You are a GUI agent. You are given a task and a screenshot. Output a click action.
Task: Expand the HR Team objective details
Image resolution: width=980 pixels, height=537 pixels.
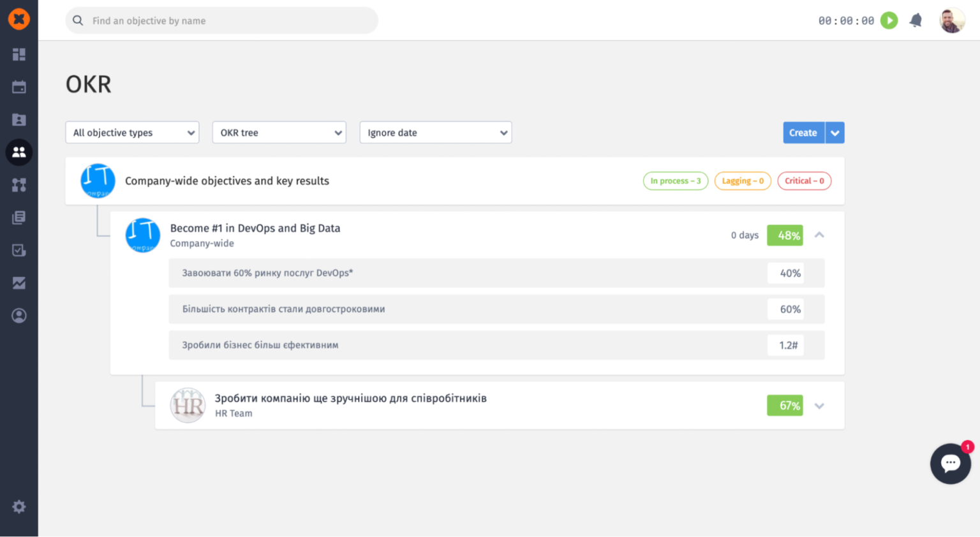click(x=819, y=405)
